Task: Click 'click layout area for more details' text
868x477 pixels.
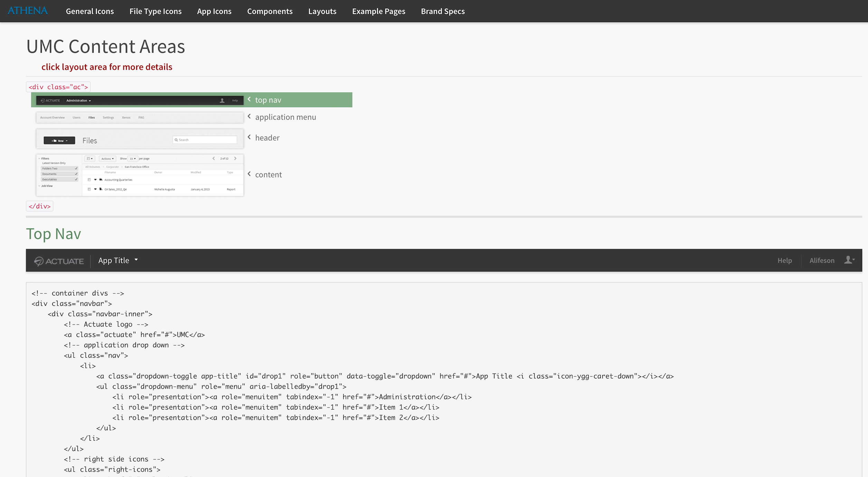Action: (107, 67)
